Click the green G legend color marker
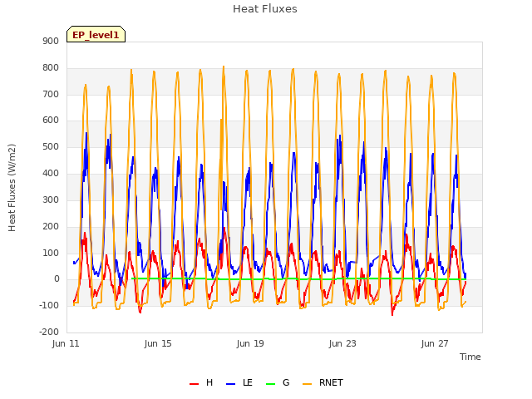Image resolution: width=532 pixels, height=399 pixels. point(270,384)
